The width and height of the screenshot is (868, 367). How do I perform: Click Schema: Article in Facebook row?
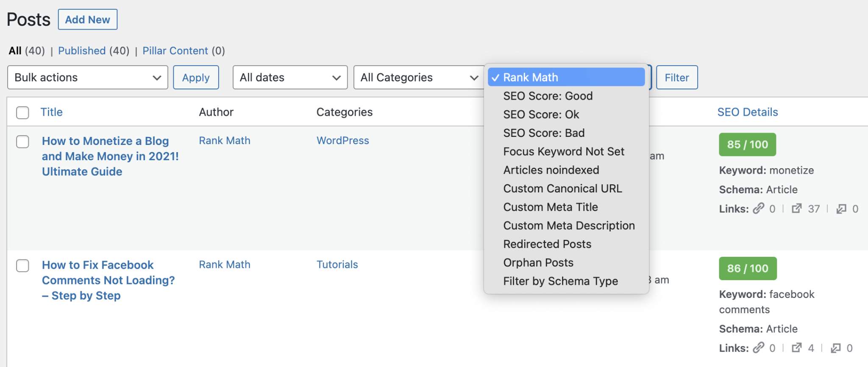pyautogui.click(x=758, y=329)
